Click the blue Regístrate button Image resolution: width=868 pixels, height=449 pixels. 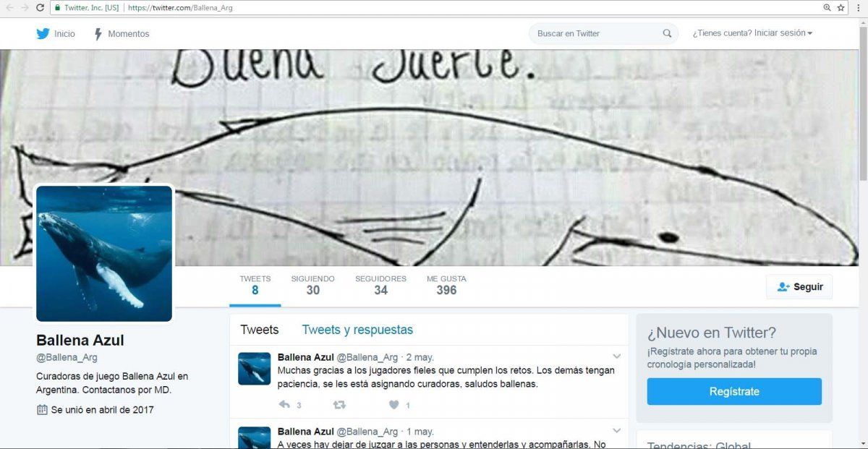click(x=734, y=391)
